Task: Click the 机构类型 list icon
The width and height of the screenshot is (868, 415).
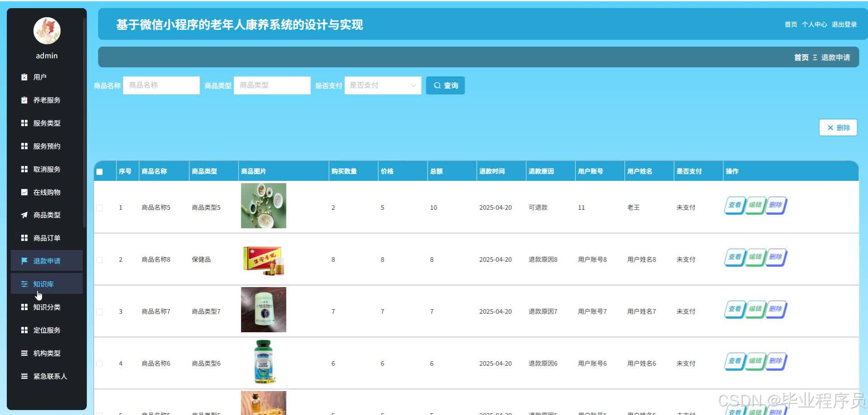Action: (24, 353)
